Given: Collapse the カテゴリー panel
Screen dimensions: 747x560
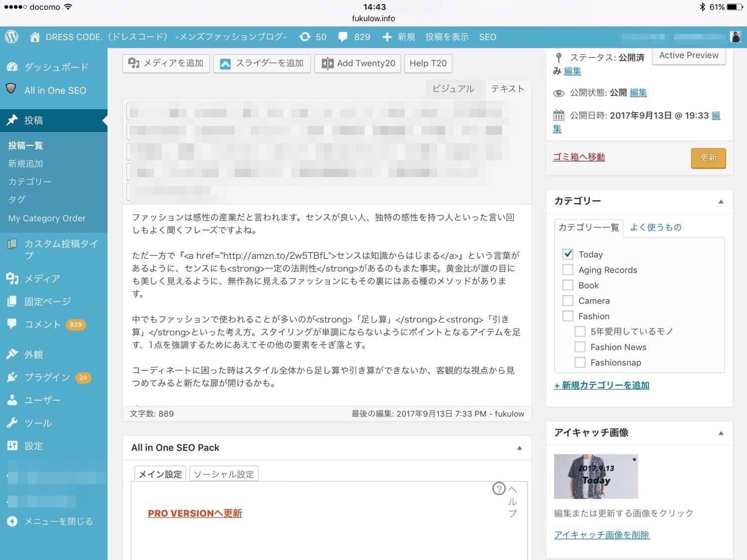Looking at the screenshot, I should click(721, 202).
